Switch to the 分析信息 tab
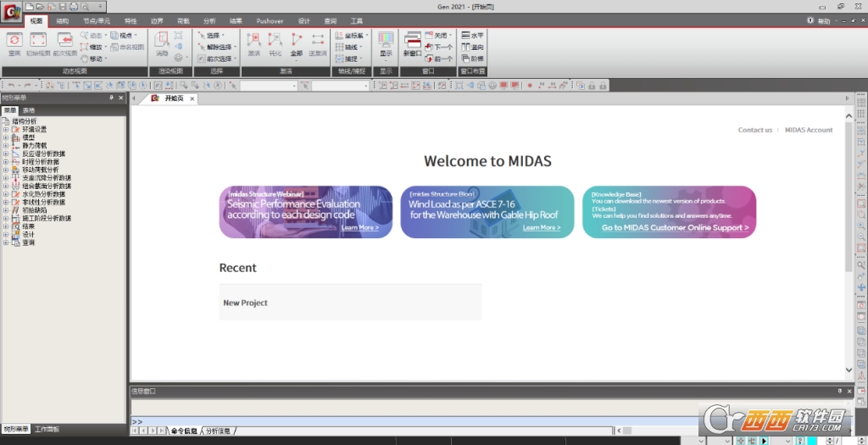The height and width of the screenshot is (445, 868). (x=218, y=431)
